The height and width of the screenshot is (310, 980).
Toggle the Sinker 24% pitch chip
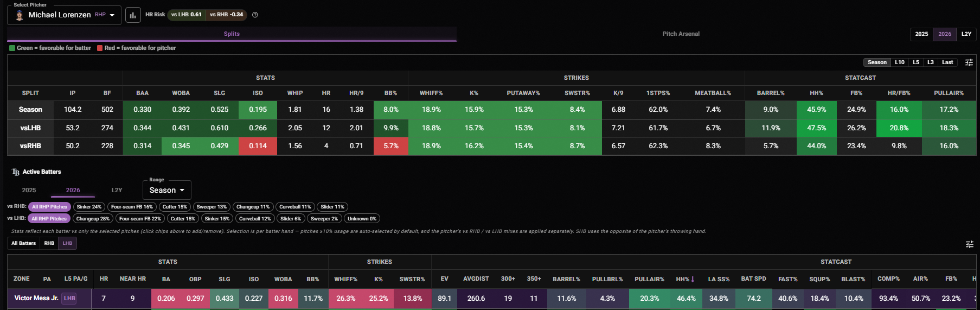pos(89,207)
